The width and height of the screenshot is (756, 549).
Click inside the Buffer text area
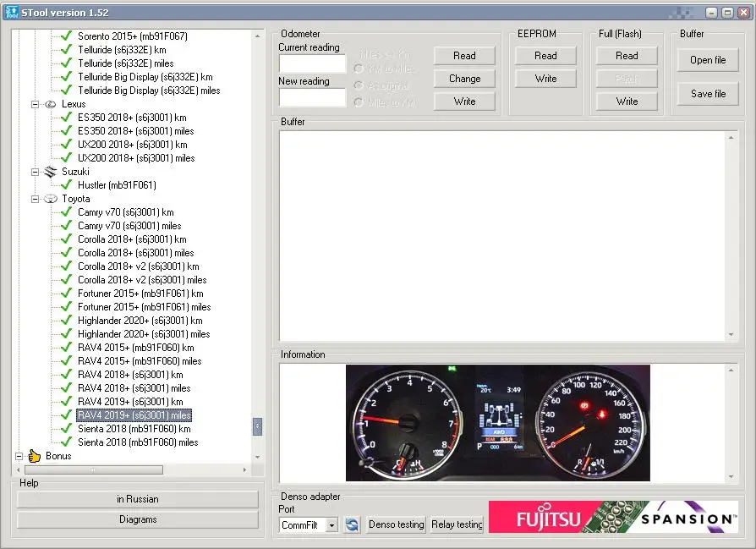[502, 236]
